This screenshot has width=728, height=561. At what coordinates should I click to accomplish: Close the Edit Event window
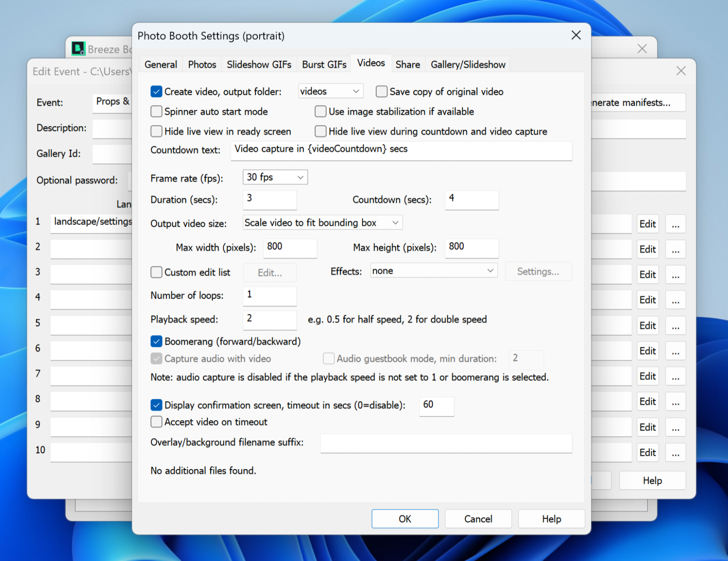click(680, 71)
